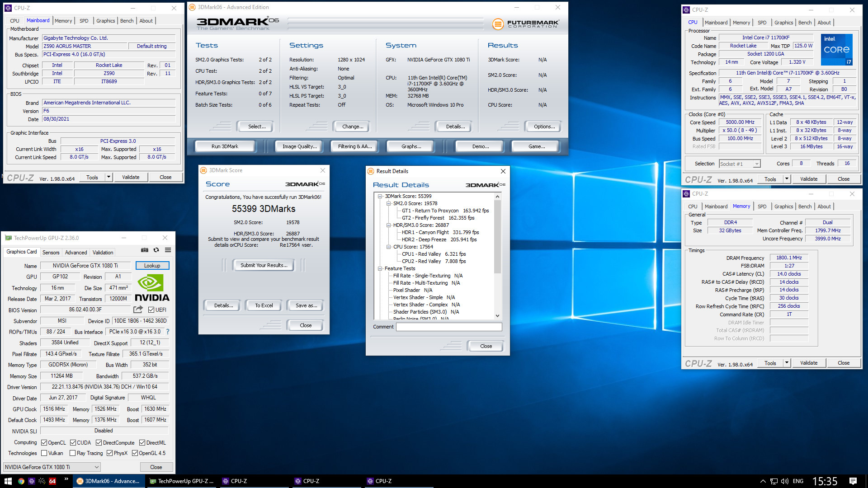Click the GPU-Z title bar app icon

(8, 238)
